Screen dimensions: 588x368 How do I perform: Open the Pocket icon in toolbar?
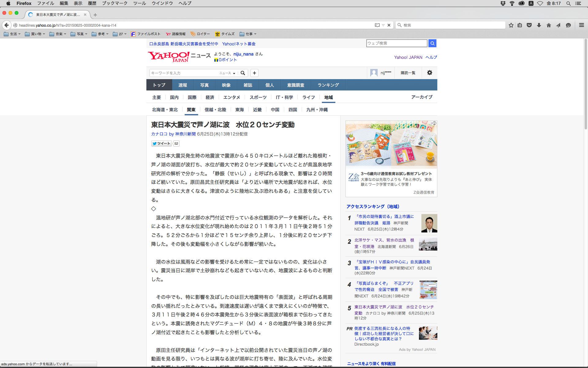[529, 25]
